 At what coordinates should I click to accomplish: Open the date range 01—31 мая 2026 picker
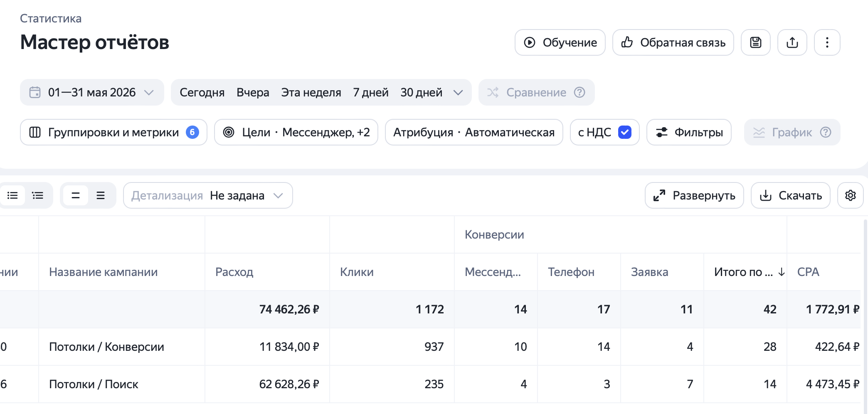[x=92, y=92]
